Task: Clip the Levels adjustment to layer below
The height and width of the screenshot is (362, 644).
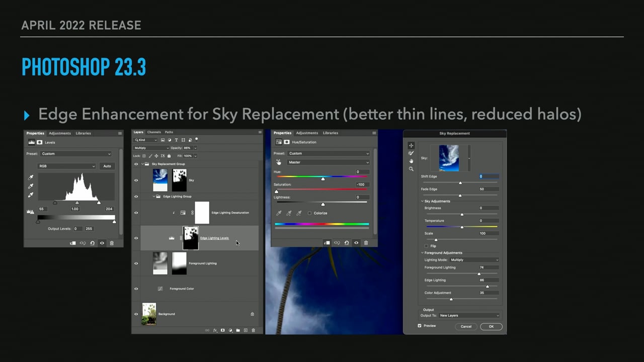Action: click(73, 243)
